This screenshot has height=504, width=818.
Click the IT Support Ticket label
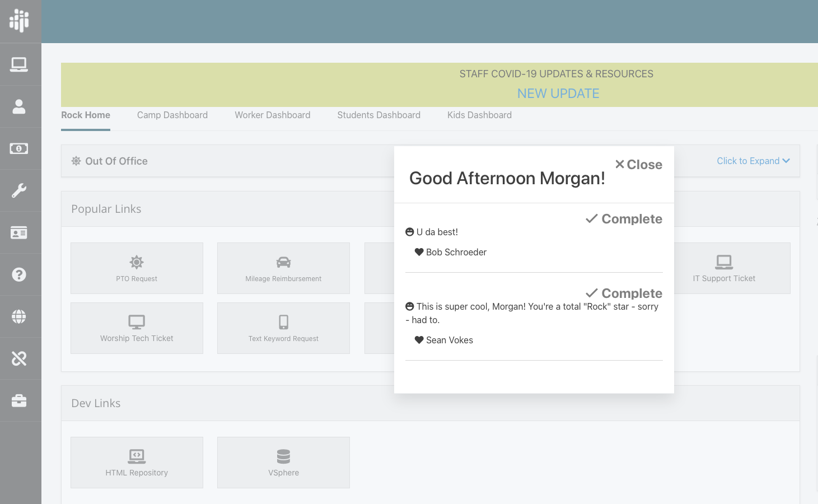(x=724, y=278)
